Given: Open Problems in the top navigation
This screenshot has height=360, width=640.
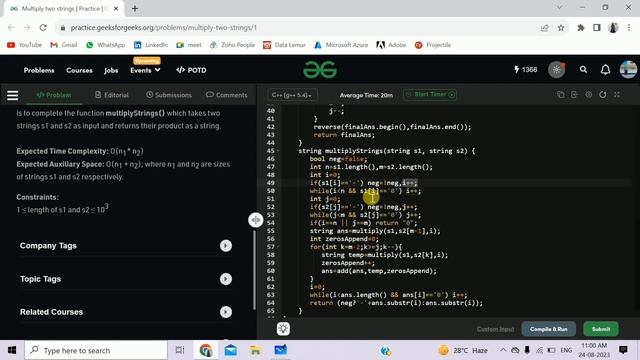Looking at the screenshot, I should [39, 70].
